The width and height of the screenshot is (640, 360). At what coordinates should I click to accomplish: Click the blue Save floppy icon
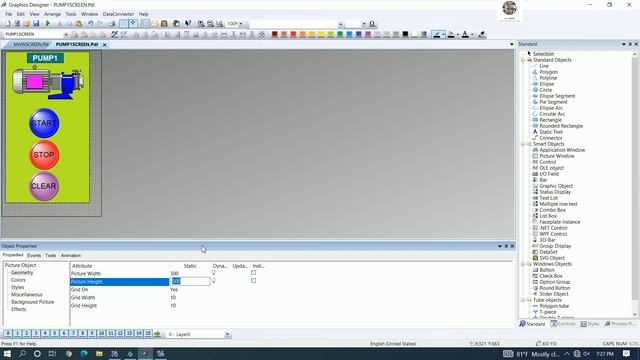(x=36, y=24)
